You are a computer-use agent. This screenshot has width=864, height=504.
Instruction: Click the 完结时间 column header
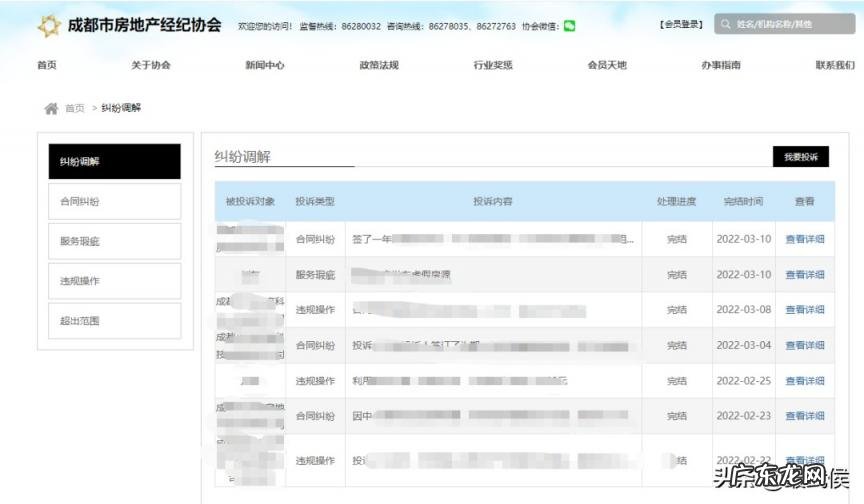(743, 202)
